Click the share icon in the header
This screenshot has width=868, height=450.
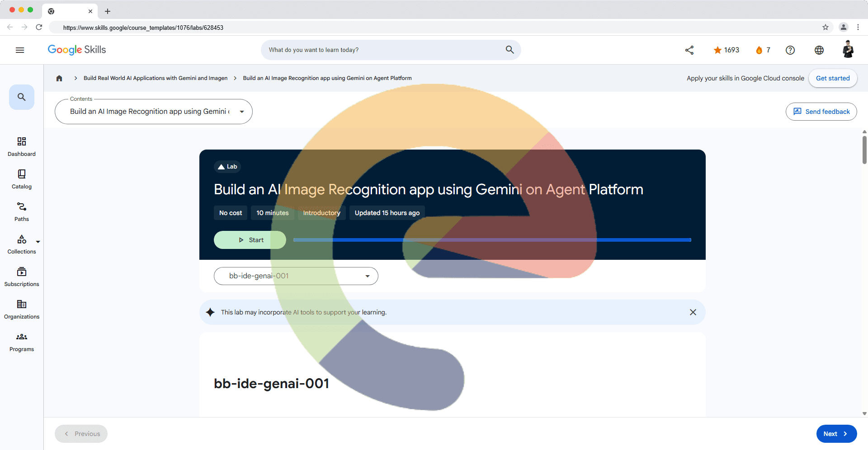click(689, 50)
